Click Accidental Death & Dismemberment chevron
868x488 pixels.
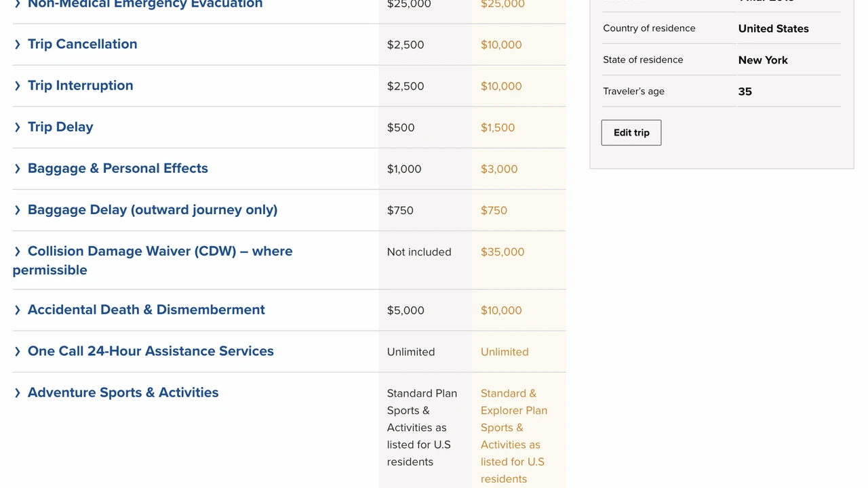(x=18, y=310)
